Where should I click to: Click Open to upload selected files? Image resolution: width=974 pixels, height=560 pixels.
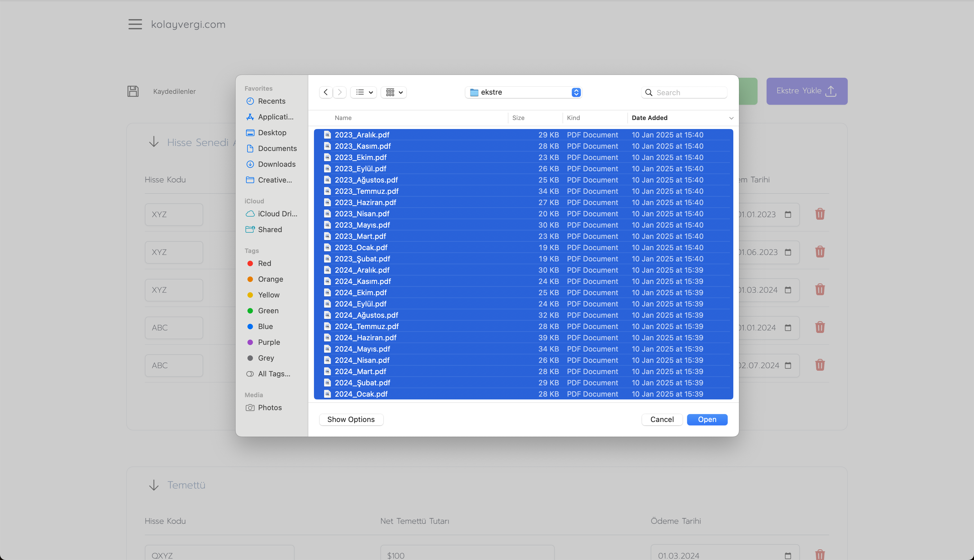707,420
